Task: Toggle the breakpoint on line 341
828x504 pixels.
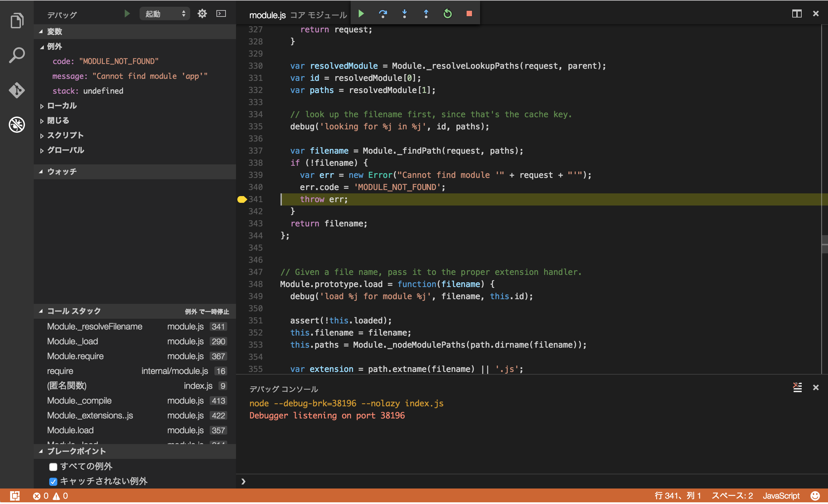Action: point(241,199)
